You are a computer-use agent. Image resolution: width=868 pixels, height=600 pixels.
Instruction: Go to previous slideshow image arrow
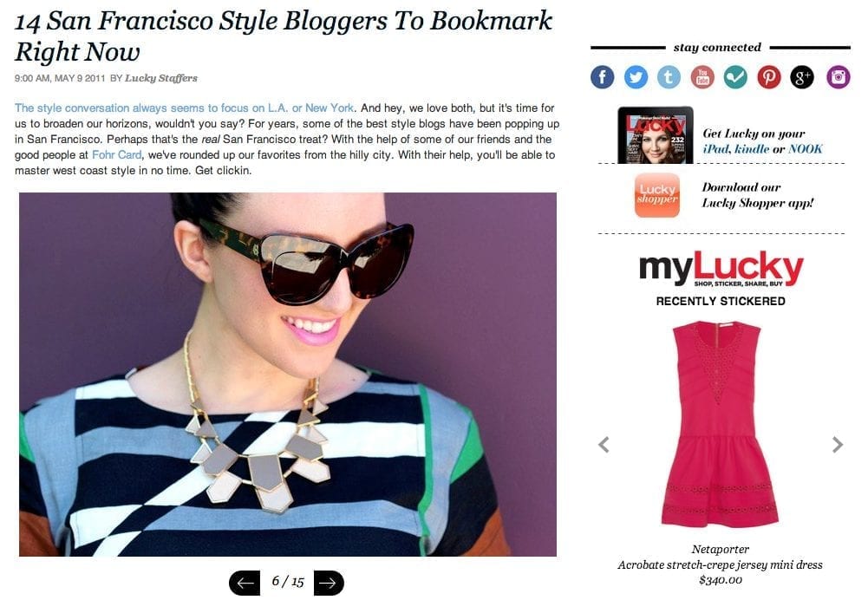tap(245, 583)
